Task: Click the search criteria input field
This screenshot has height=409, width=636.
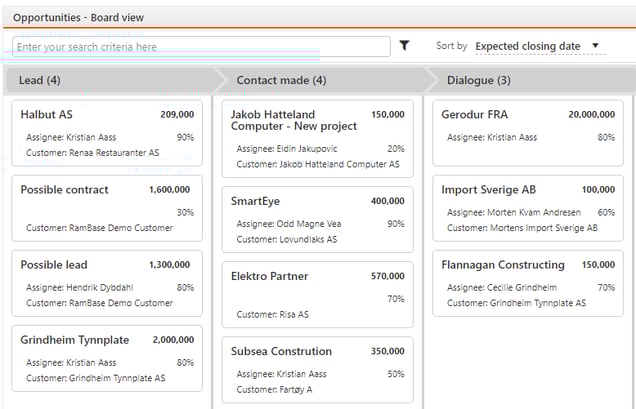Action: pyautogui.click(x=201, y=47)
